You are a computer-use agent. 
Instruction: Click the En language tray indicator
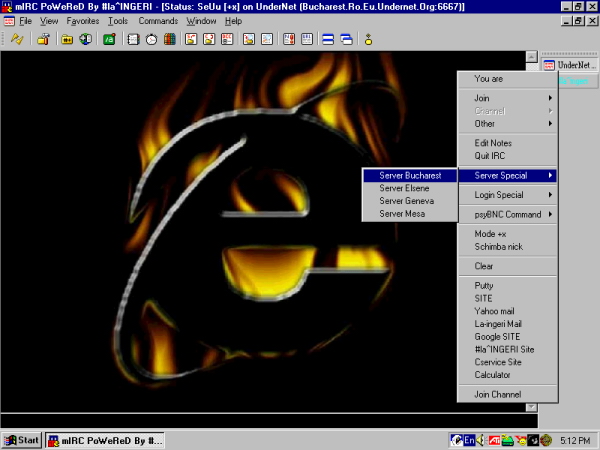470,440
